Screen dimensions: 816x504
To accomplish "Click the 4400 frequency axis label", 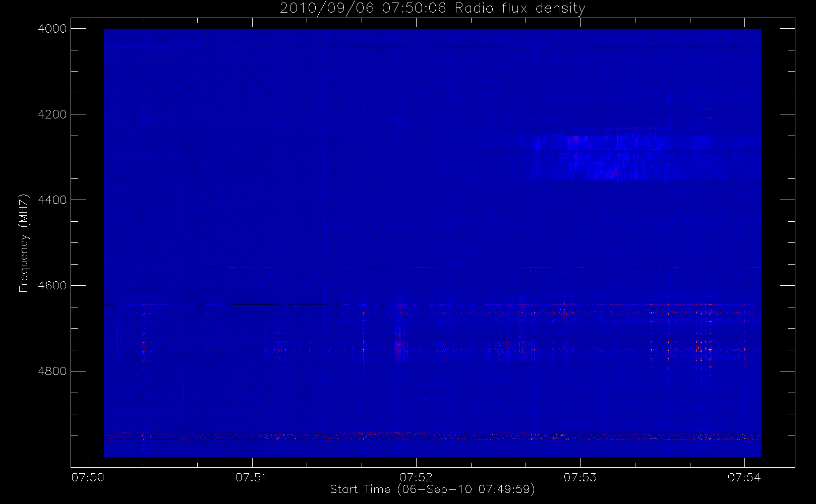I will click(x=52, y=200).
